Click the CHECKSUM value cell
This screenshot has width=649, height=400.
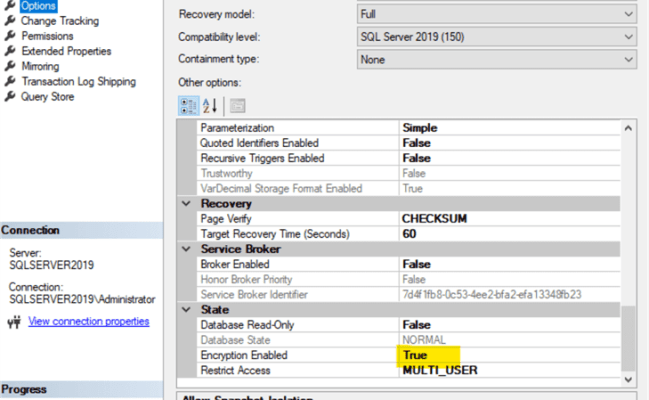pos(435,219)
